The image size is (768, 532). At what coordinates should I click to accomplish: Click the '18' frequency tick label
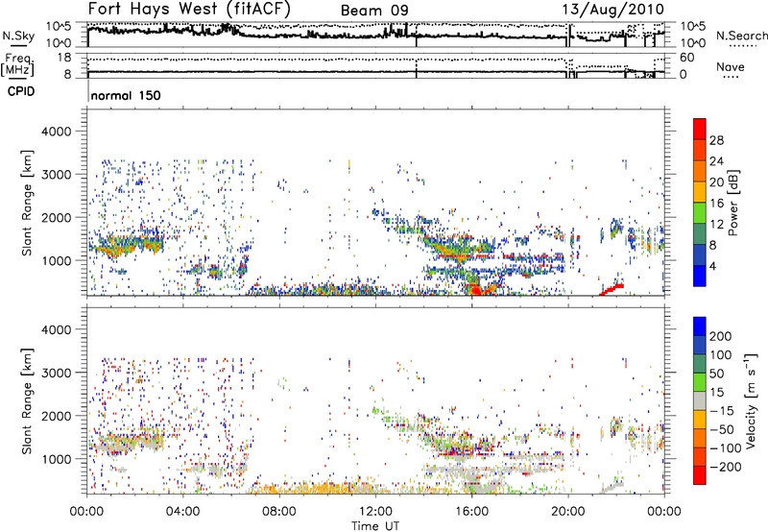[x=64, y=58]
